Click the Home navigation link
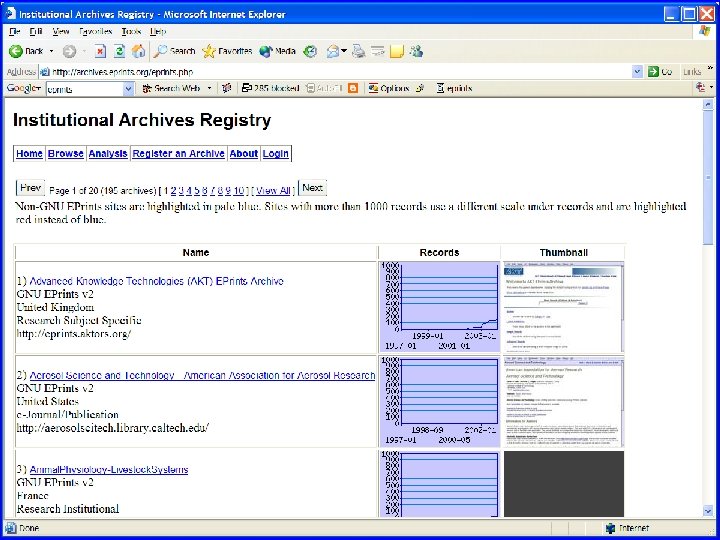 [29, 154]
